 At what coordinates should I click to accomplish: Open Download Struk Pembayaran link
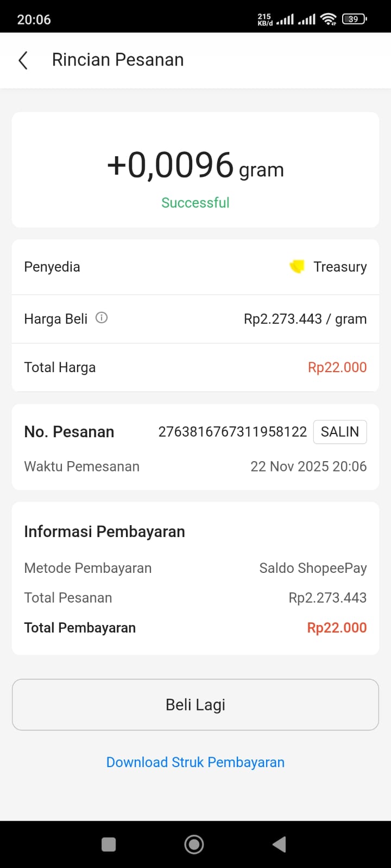click(x=195, y=762)
